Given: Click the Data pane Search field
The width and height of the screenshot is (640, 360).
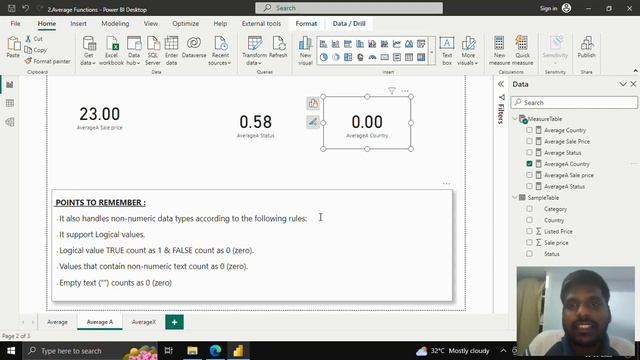Looking at the screenshot, I should click(x=574, y=102).
